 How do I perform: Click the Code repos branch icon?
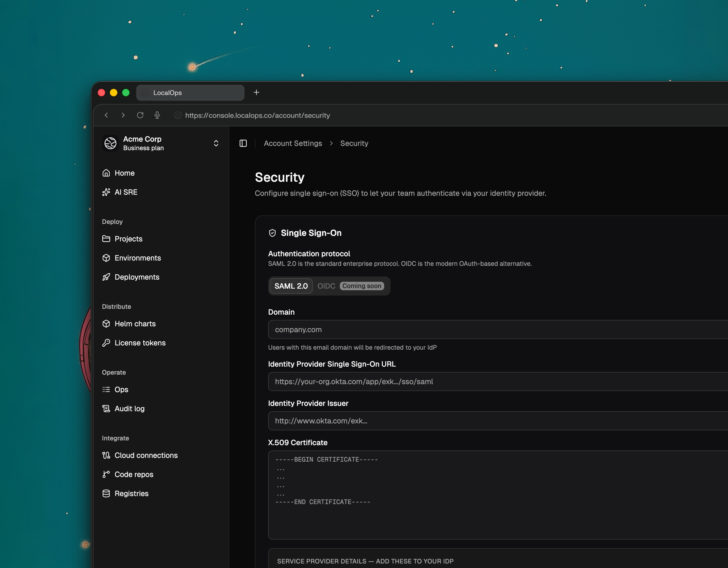[x=106, y=474]
